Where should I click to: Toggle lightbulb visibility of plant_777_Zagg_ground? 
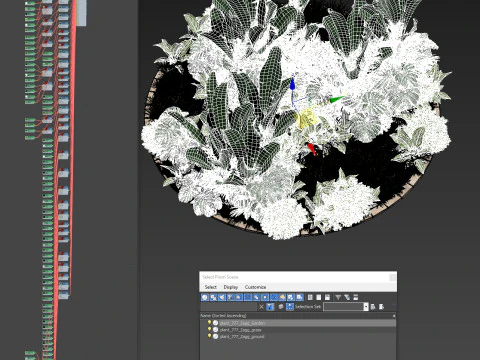[209, 336]
